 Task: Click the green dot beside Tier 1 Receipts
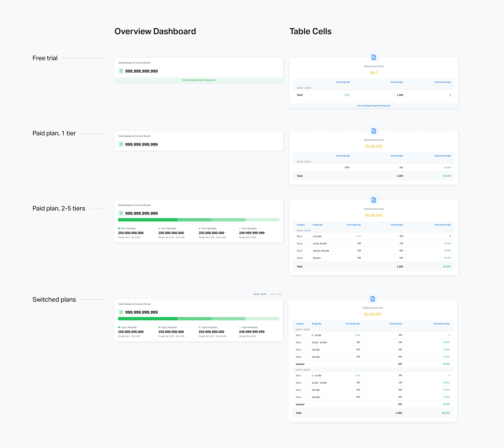coord(119,228)
